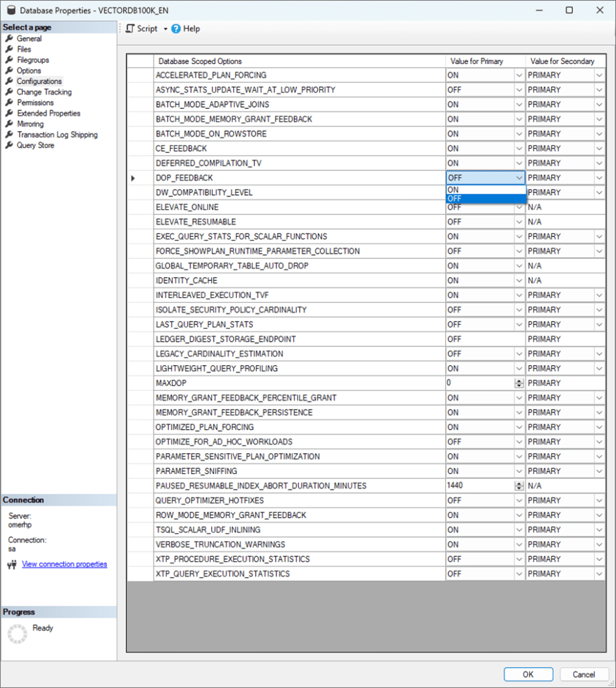The width and height of the screenshot is (616, 688).
Task: Open the General page
Action: (x=29, y=38)
